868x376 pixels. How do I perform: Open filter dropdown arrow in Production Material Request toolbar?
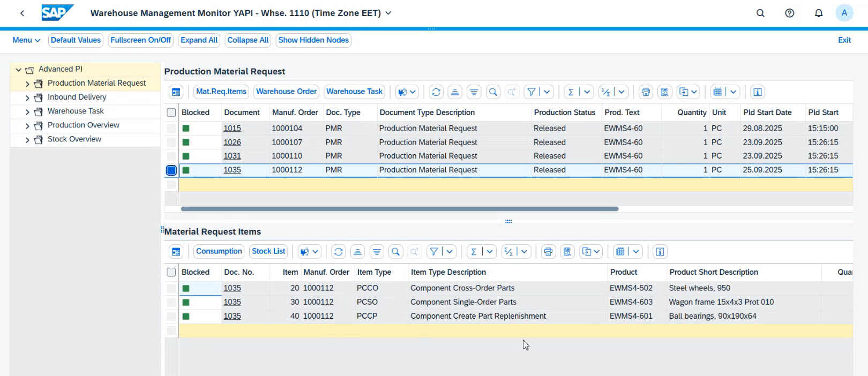547,92
